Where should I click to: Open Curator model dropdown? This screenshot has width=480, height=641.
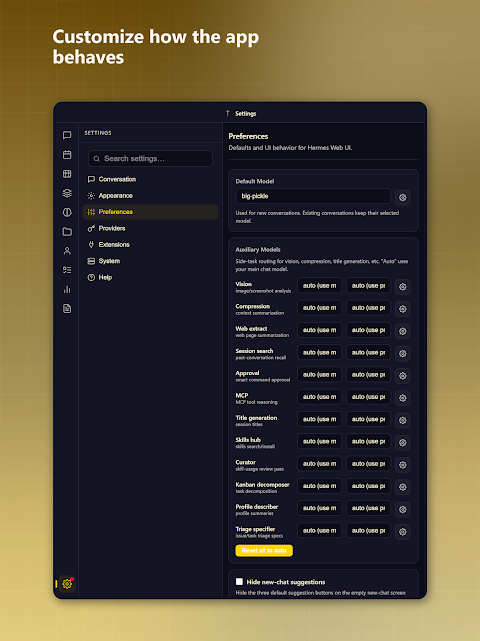319,464
